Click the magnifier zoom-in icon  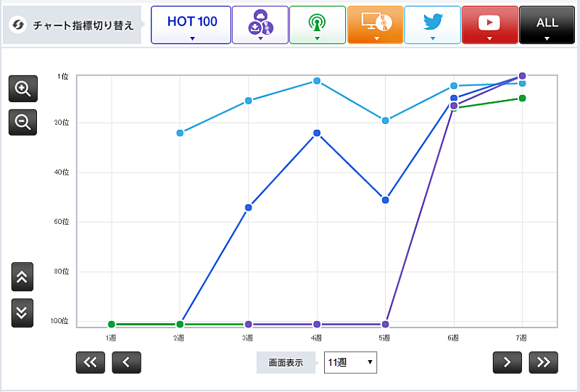click(22, 88)
